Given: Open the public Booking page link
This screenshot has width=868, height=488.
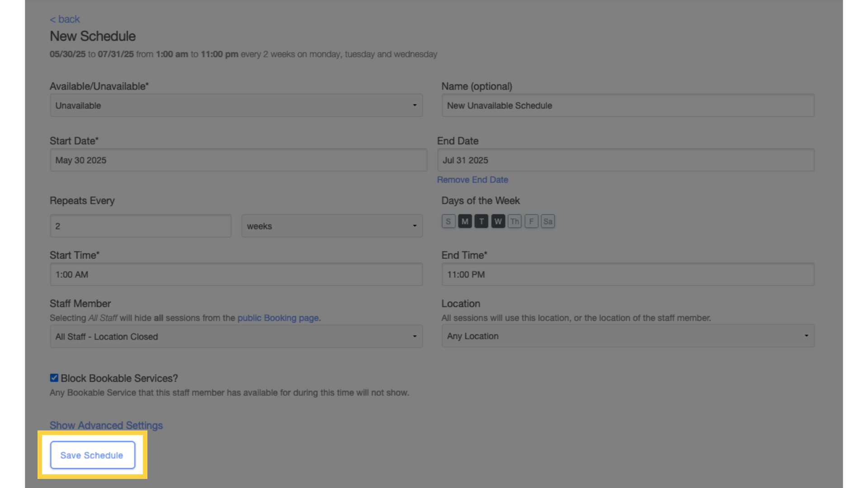Looking at the screenshot, I should [278, 318].
